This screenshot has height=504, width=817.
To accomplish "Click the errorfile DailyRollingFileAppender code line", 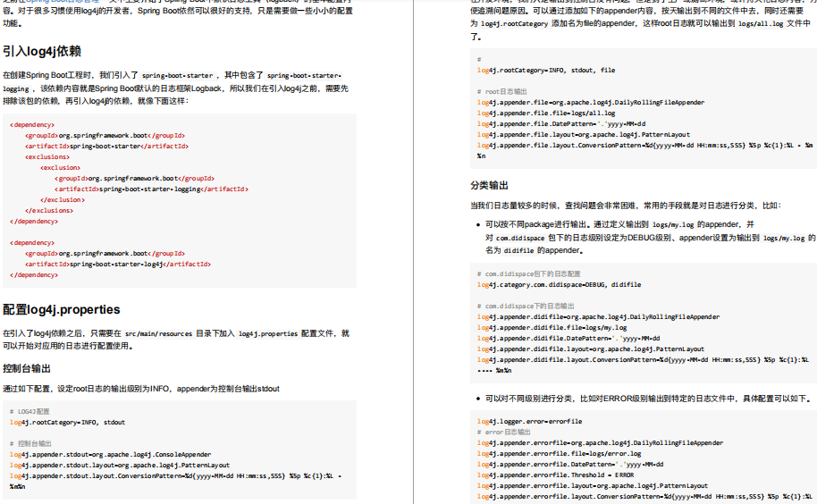I will 601,442.
